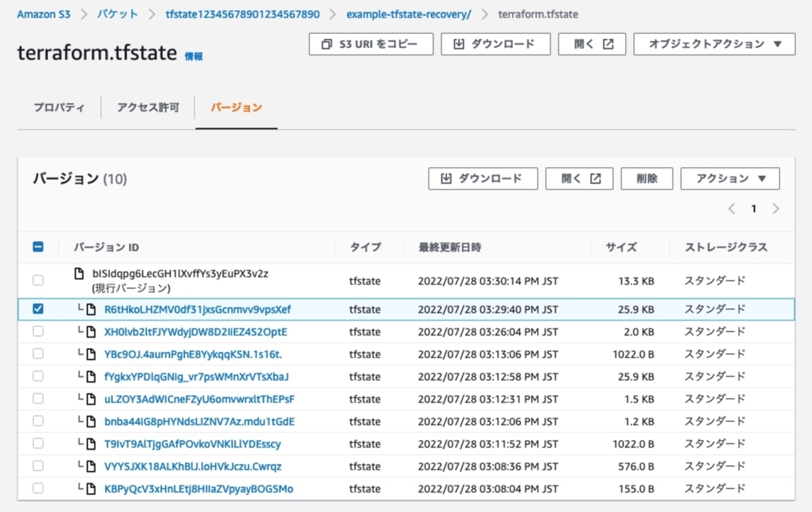Open version link KBPyQcV3xHnLEtj8
Image resolution: width=812 pixels, height=512 pixels.
(x=199, y=489)
